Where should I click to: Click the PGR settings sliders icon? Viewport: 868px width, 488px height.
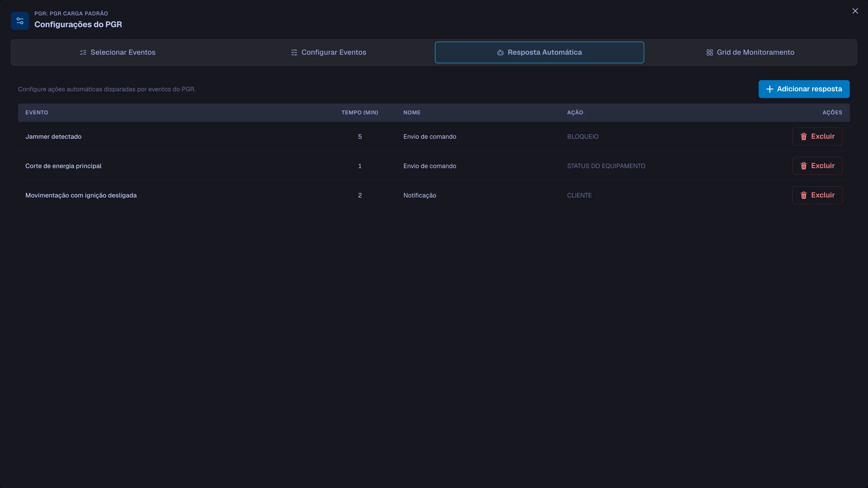(20, 21)
